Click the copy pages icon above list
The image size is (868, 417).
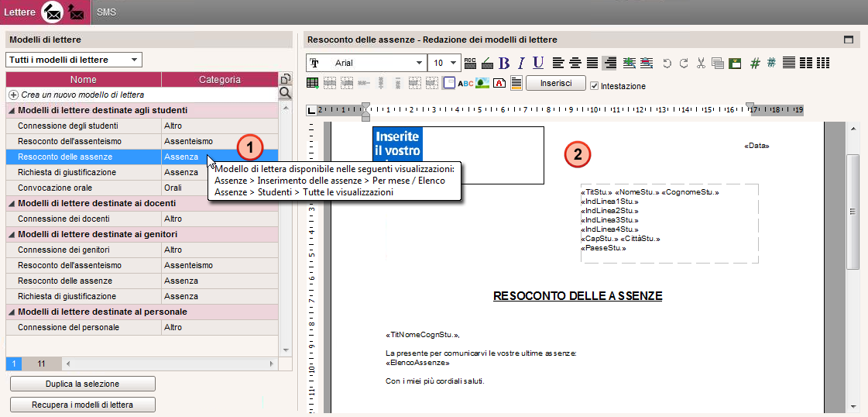(x=285, y=78)
